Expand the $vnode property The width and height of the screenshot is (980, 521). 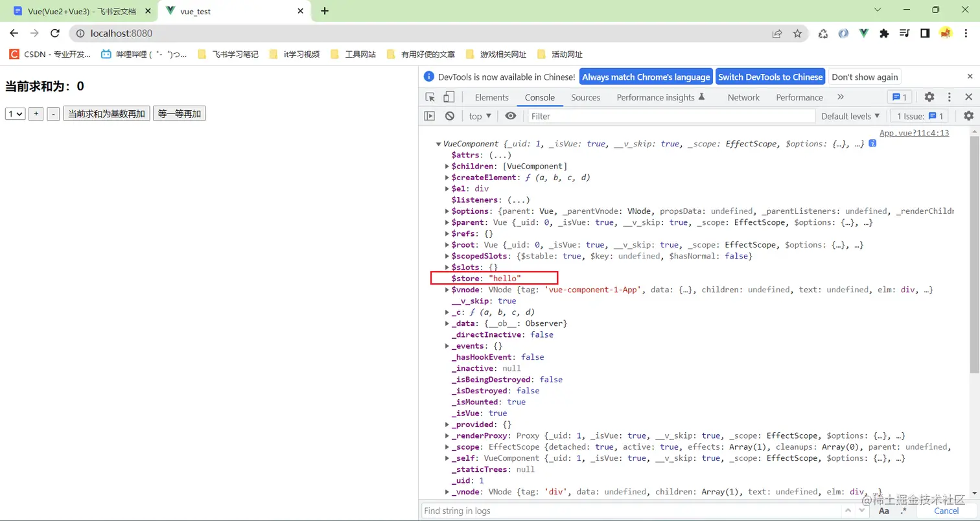coord(447,290)
